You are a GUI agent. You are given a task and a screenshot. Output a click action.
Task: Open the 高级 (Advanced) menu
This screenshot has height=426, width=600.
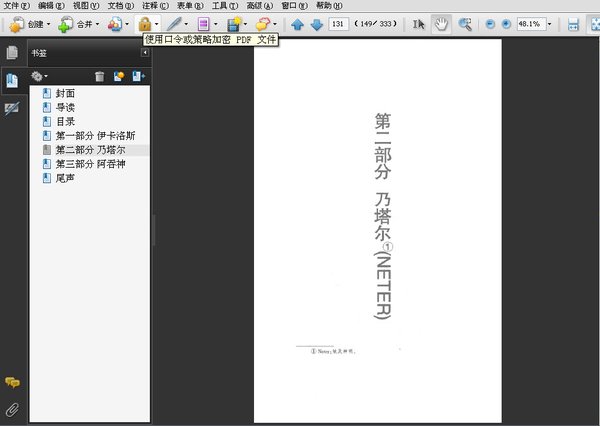[260, 5]
